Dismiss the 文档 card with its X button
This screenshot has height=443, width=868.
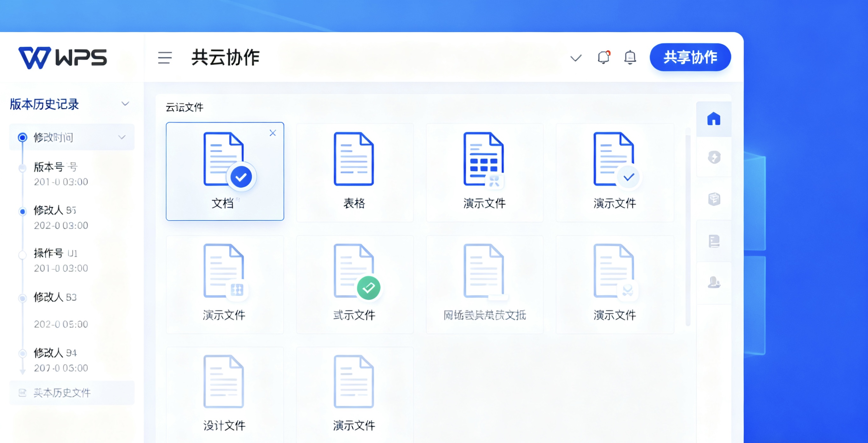click(272, 133)
